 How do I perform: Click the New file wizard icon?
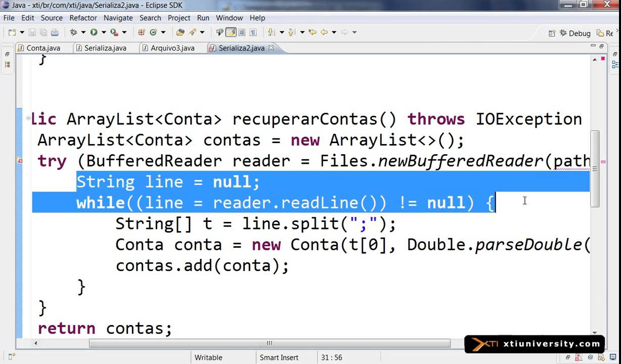pos(12,32)
